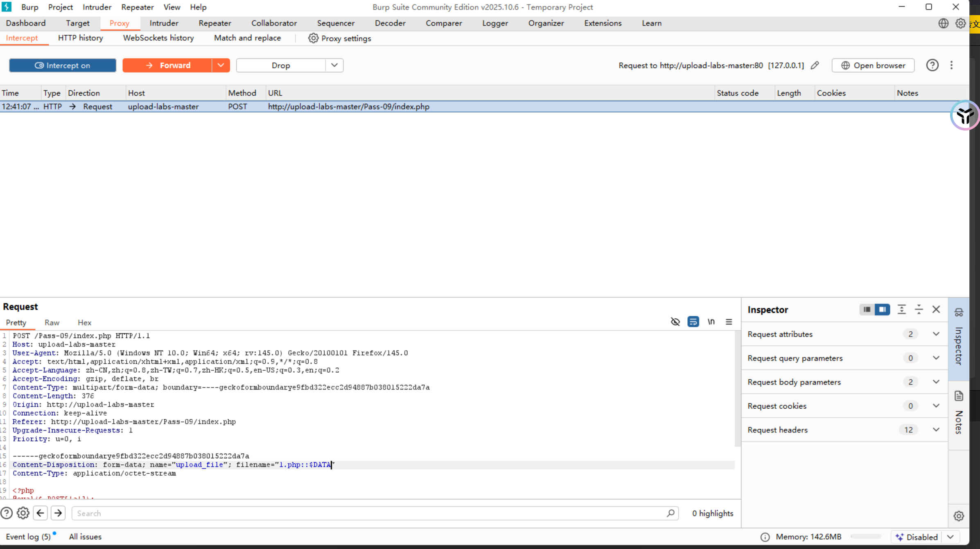This screenshot has width=980, height=549.
Task: Toggle line wrap in the request editor
Action: (x=693, y=322)
